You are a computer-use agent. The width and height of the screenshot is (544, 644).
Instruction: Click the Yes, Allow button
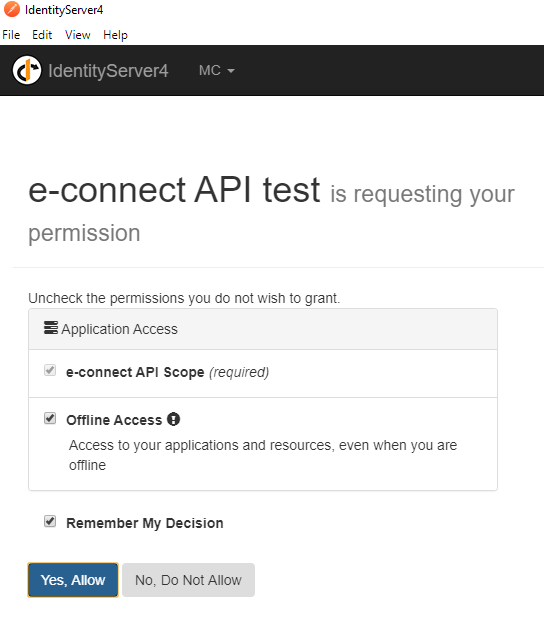73,580
